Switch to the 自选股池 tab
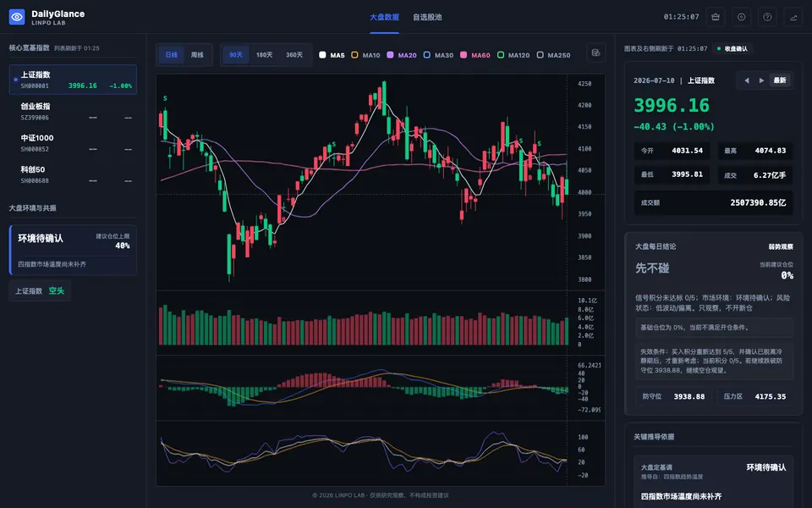This screenshot has width=812, height=508. [x=427, y=17]
